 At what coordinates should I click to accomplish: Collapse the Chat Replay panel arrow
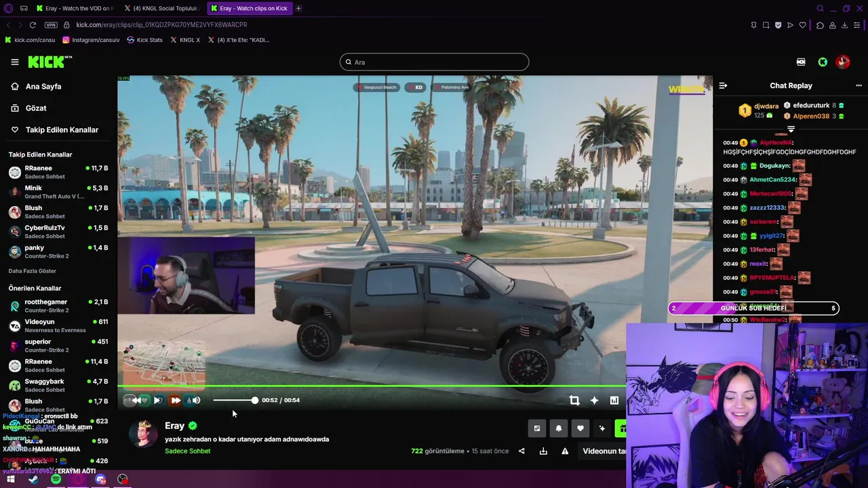[x=723, y=85]
